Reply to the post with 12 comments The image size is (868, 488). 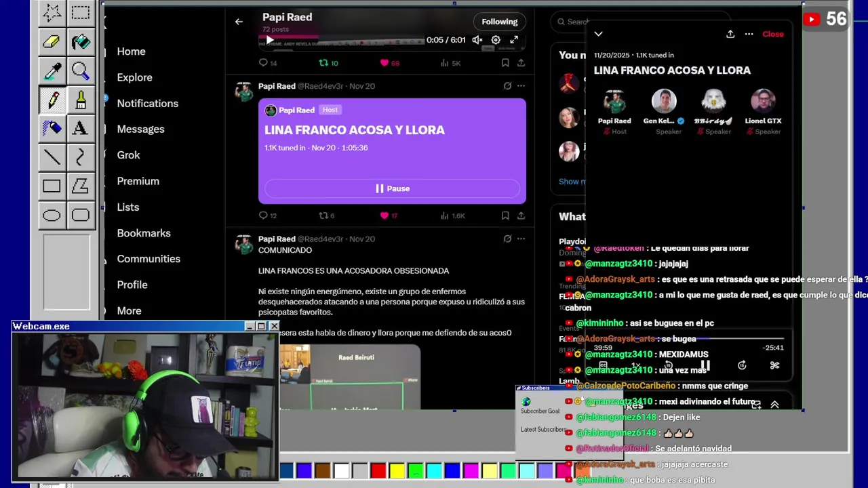tap(269, 216)
